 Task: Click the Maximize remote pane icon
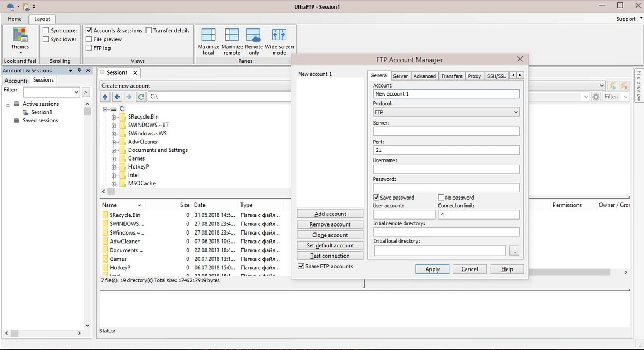(x=232, y=41)
